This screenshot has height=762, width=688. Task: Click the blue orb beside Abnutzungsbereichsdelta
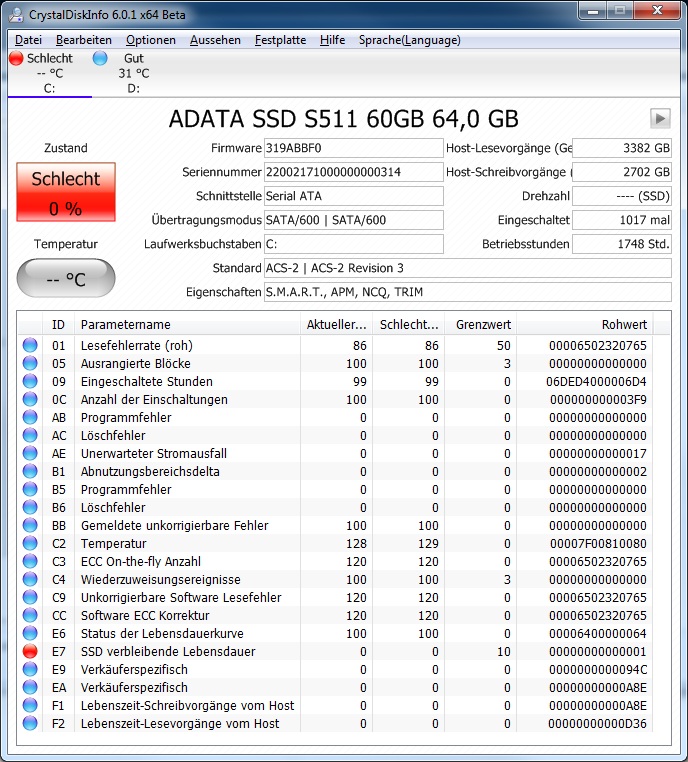pyautogui.click(x=30, y=471)
